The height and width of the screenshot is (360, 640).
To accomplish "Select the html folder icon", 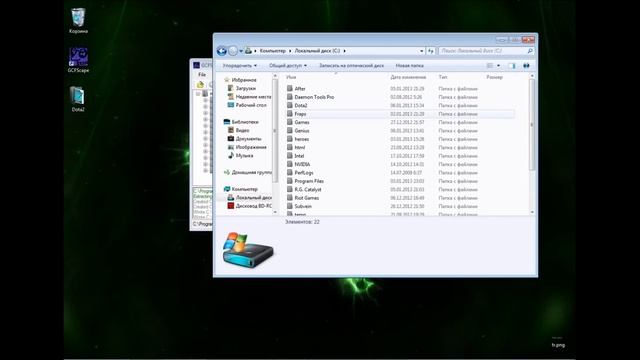I will (290, 147).
